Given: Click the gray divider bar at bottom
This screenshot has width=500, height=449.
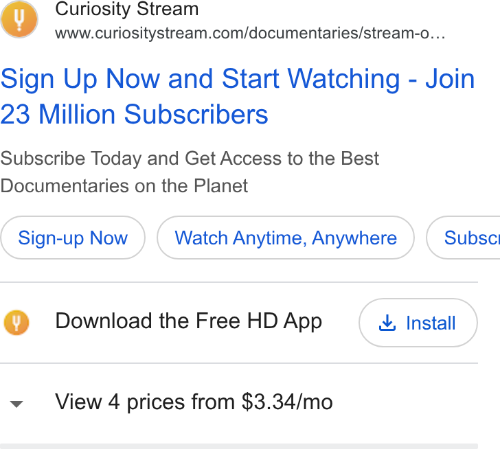Looking at the screenshot, I should point(239,446).
